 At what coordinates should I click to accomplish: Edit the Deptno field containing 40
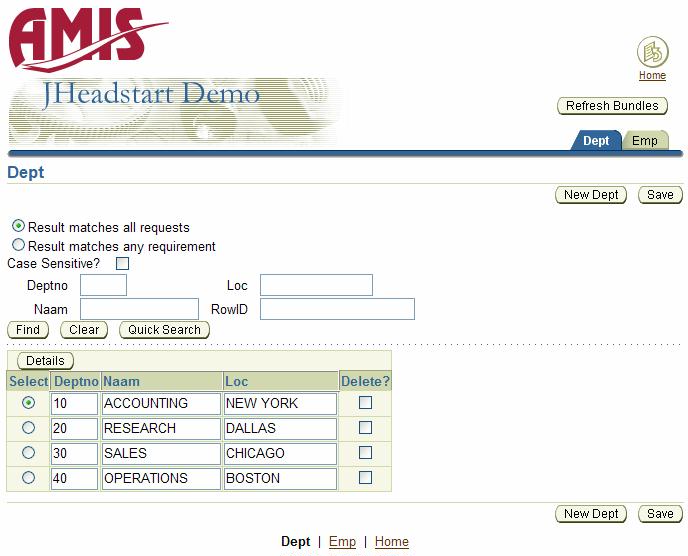[x=74, y=479]
